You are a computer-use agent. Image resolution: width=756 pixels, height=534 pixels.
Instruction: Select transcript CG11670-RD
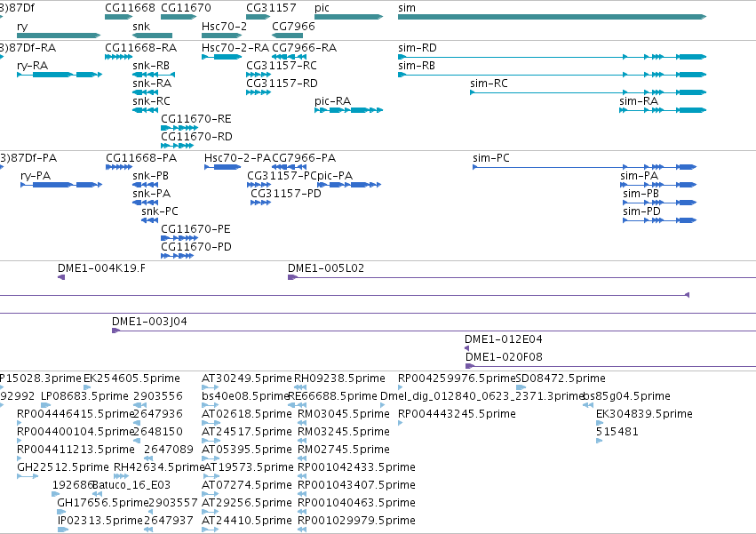pos(178,146)
